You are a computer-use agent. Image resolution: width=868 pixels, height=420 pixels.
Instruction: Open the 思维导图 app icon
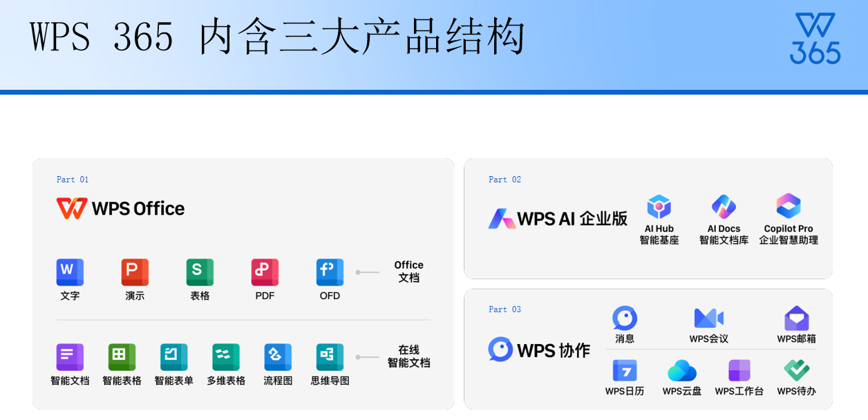tap(330, 357)
